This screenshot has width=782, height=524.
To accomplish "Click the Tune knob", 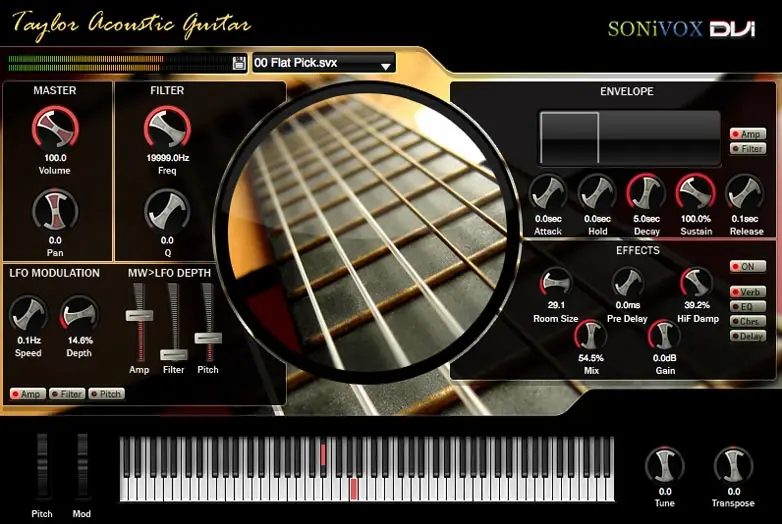I will (665, 466).
